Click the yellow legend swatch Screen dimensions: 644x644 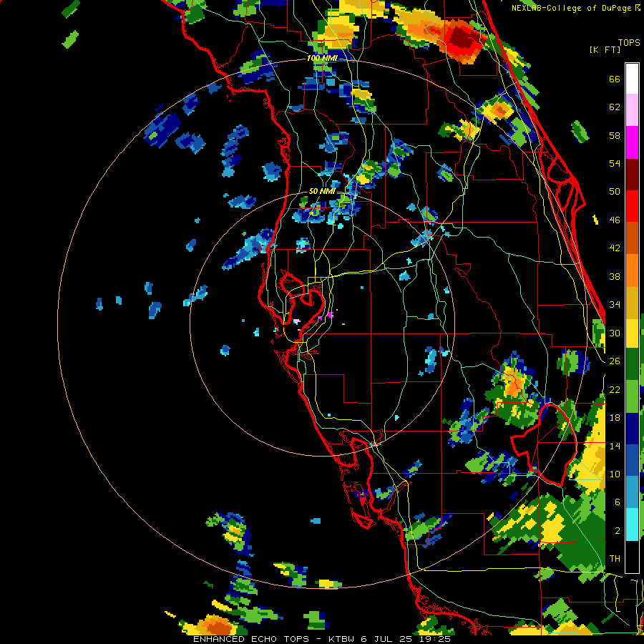[x=632, y=333]
